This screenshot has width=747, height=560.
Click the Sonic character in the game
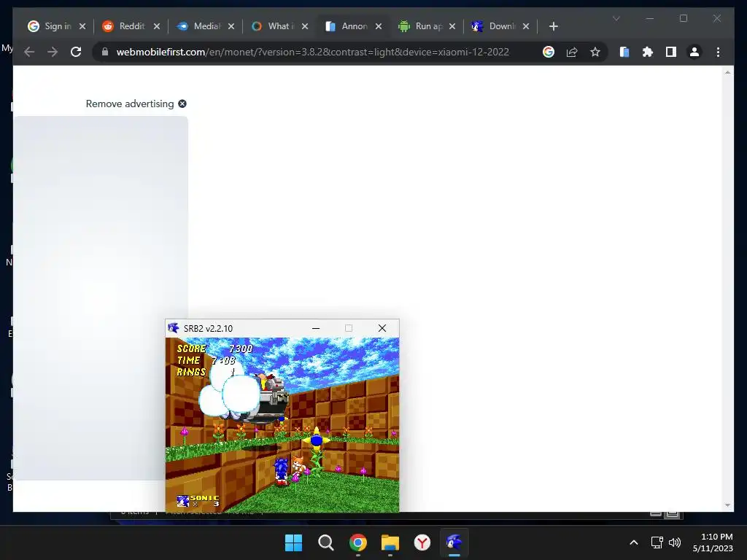click(281, 472)
